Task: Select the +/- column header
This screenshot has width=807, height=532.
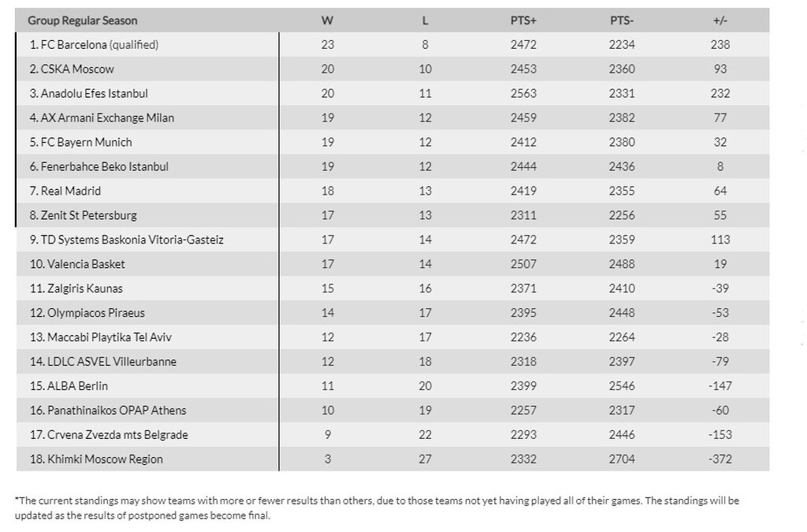Action: [720, 20]
